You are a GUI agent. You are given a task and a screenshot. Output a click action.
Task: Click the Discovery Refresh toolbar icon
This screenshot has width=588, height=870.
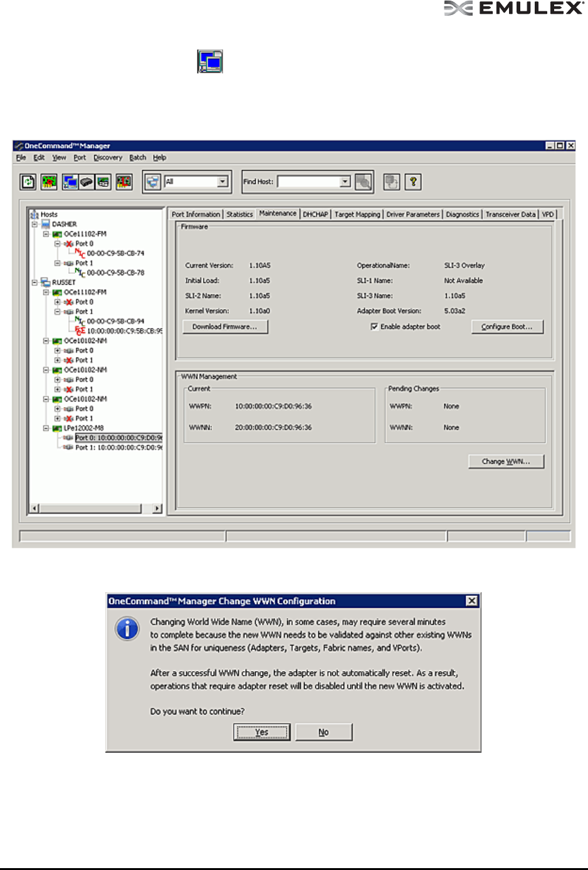pos(28,182)
